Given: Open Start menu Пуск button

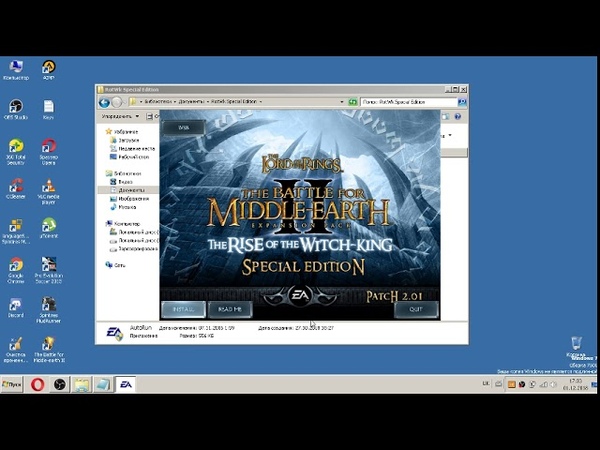Looking at the screenshot, I should tap(12, 384).
